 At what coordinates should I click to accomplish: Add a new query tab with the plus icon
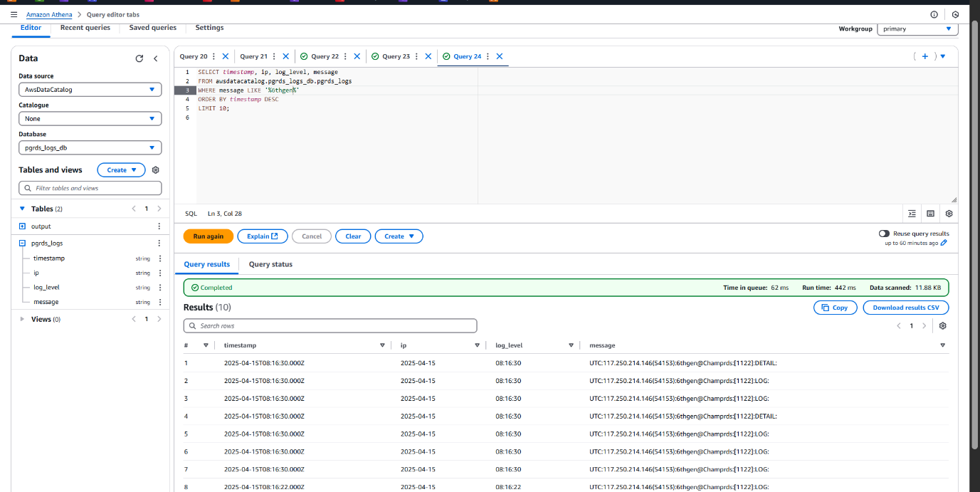925,56
